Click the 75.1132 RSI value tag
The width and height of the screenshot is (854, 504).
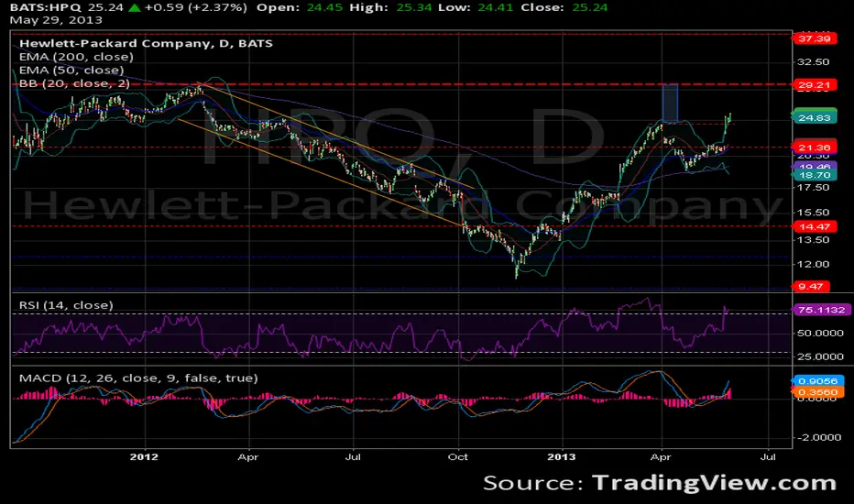pyautogui.click(x=821, y=310)
